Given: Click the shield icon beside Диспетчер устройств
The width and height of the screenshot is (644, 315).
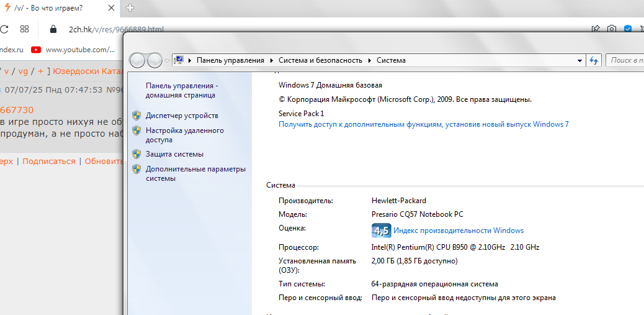Looking at the screenshot, I should coord(136,116).
